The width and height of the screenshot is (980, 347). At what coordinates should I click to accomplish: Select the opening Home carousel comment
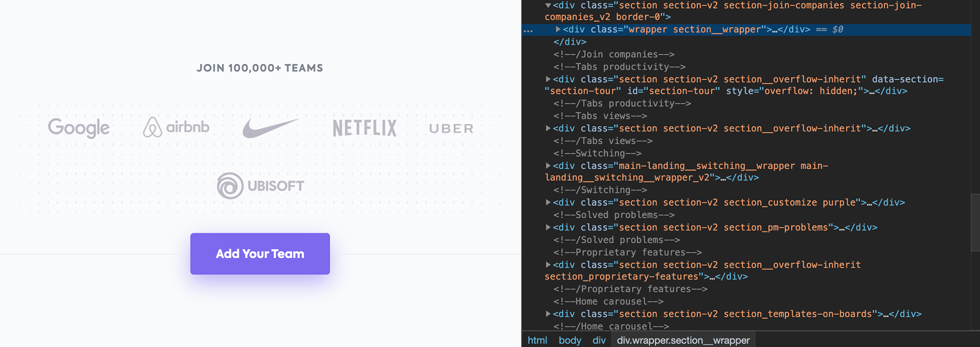pyautogui.click(x=608, y=302)
